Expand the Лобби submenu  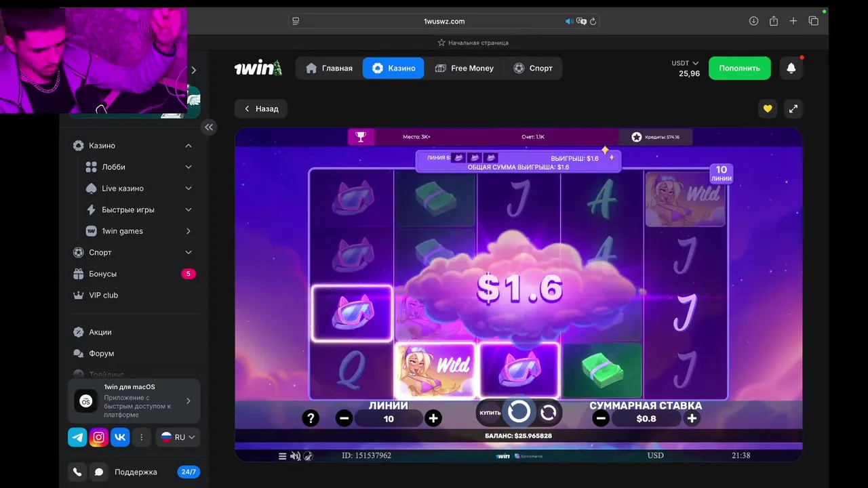pyautogui.click(x=189, y=167)
